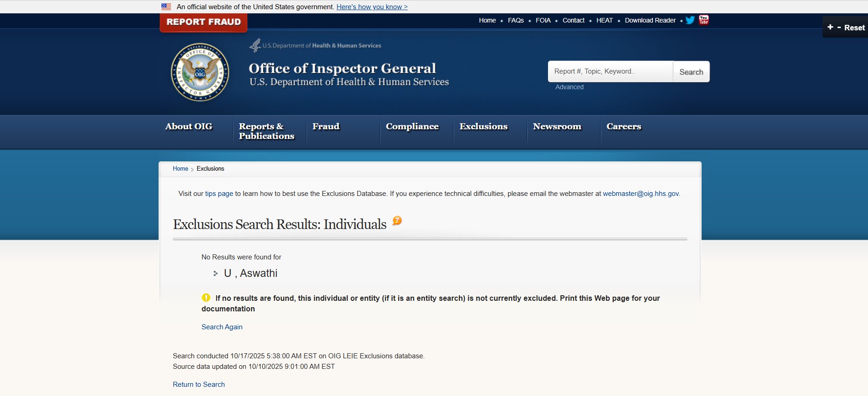Click the yellow warning exclamation icon
This screenshot has width=868, height=396.
tap(206, 298)
